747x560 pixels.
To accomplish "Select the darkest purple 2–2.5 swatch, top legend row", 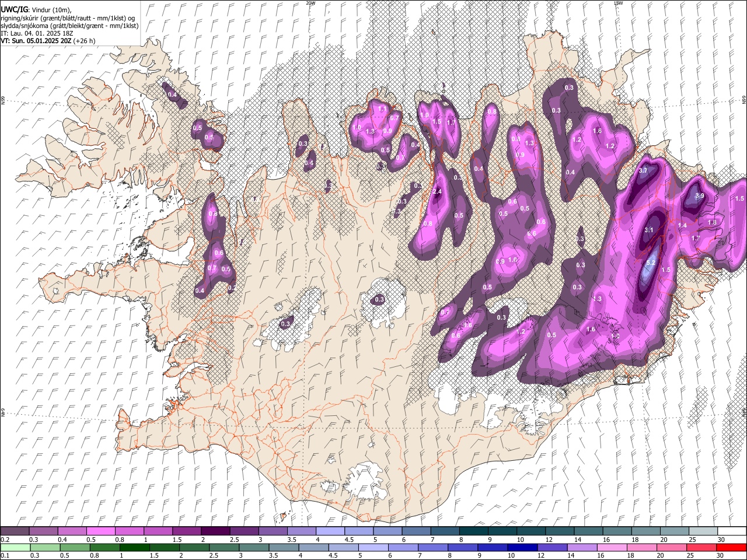I will (x=215, y=531).
